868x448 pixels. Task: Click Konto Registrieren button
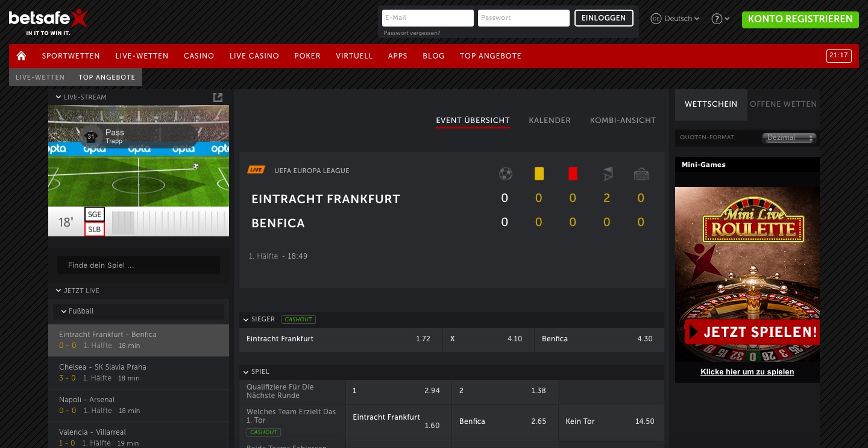pos(800,19)
